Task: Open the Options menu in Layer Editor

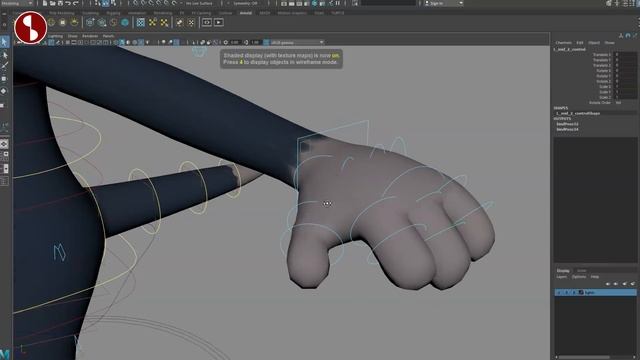Action: coord(579,277)
